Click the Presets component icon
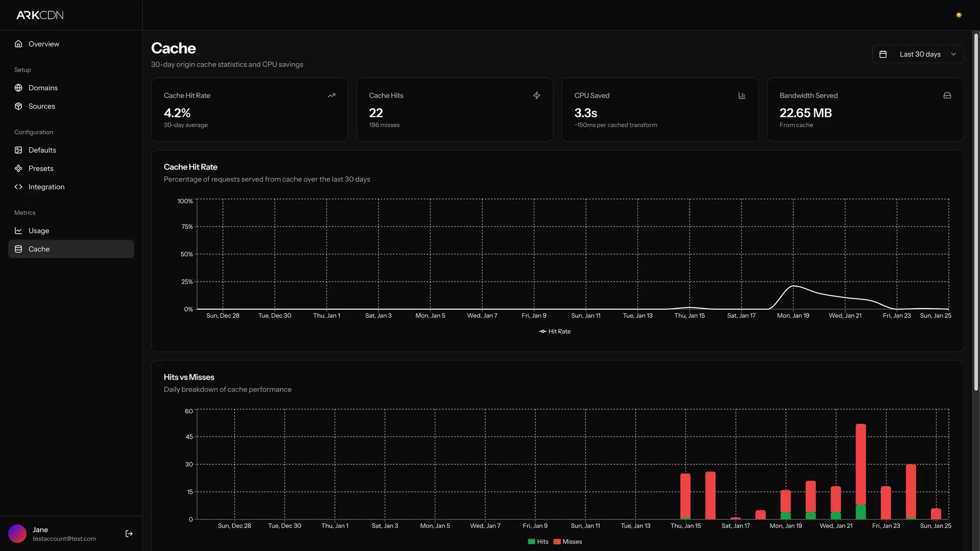Viewport: 980px width, 551px height. pos(18,168)
